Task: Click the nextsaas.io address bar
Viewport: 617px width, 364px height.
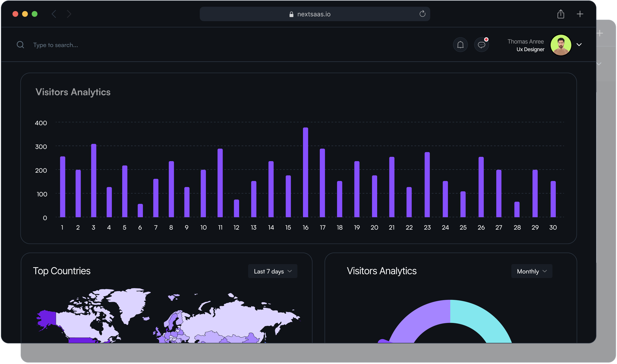Action: click(x=314, y=14)
